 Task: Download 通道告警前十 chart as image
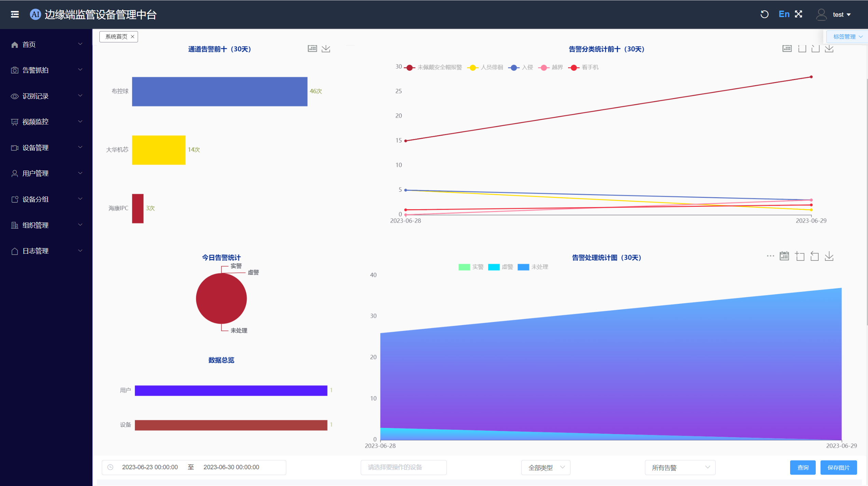(326, 49)
